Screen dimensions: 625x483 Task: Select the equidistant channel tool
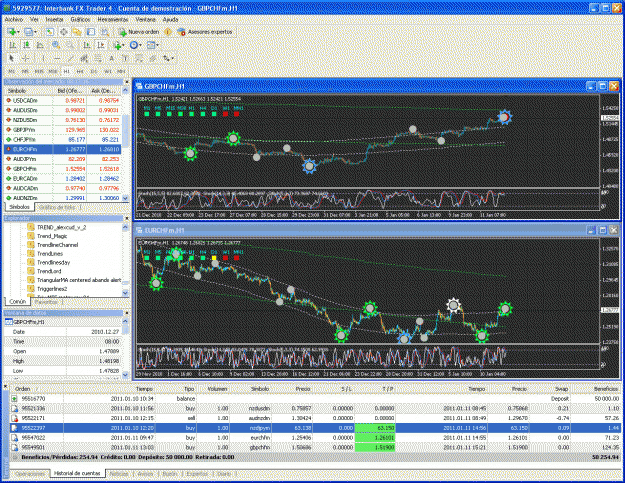84,58
